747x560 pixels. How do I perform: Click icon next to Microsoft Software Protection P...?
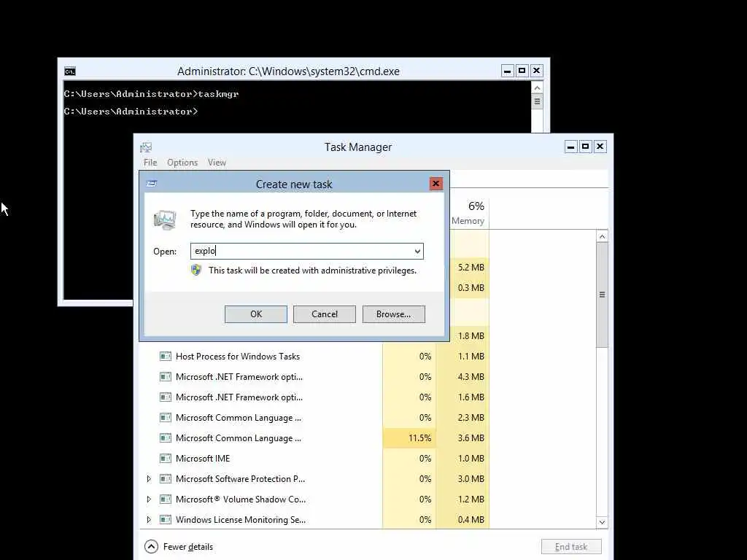tap(166, 479)
